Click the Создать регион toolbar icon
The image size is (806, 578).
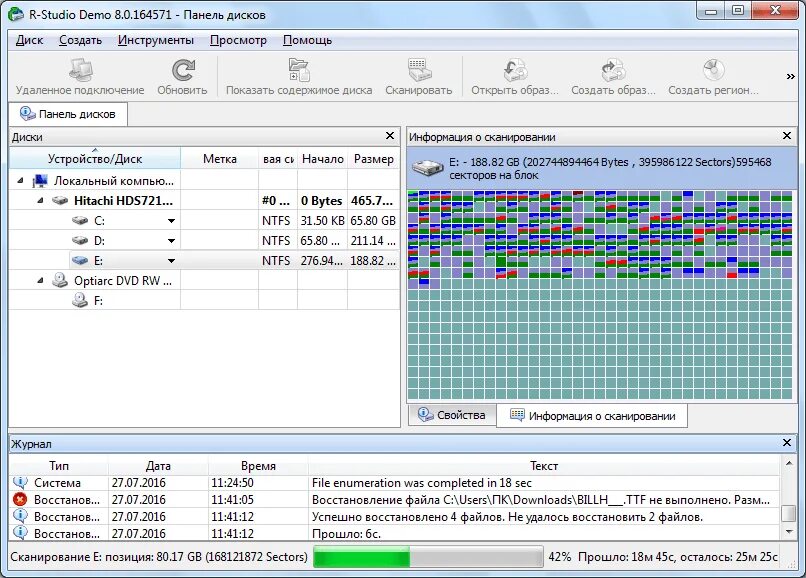click(713, 70)
